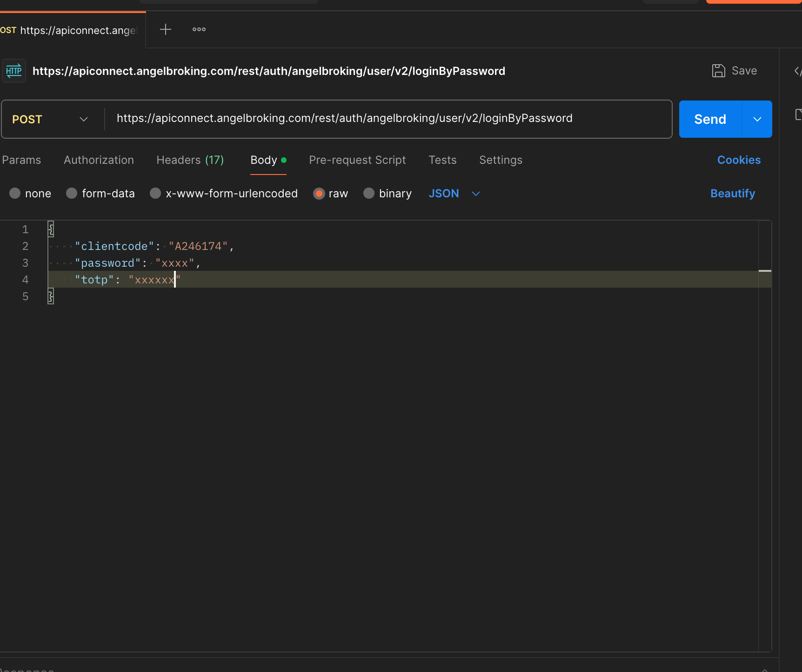This screenshot has height=672, width=802.
Task: Click Beautify to format JSON
Action: pyautogui.click(x=733, y=194)
